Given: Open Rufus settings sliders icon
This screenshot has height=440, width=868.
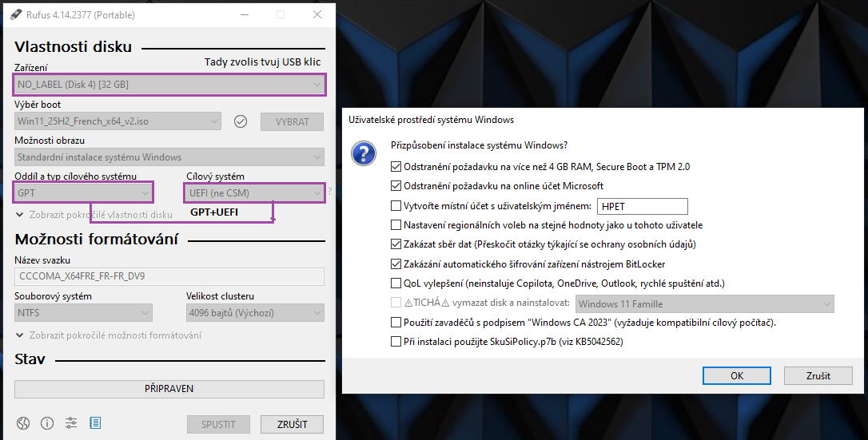Looking at the screenshot, I should pos(71,423).
